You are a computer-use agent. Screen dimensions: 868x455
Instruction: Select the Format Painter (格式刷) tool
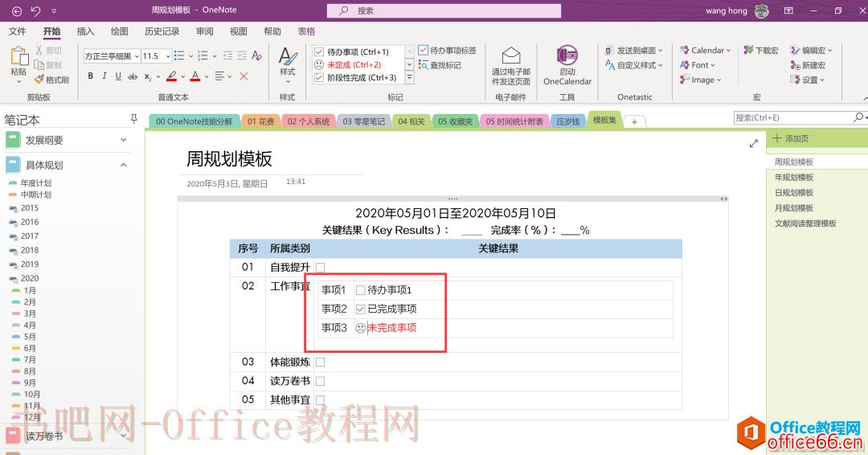pyautogui.click(x=51, y=80)
